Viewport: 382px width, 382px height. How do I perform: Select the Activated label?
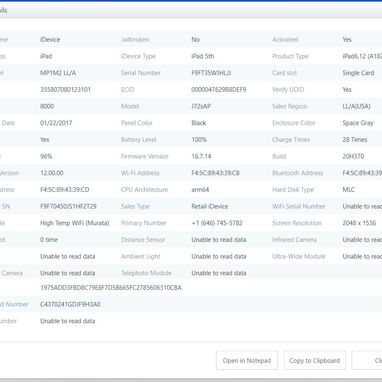(285, 39)
